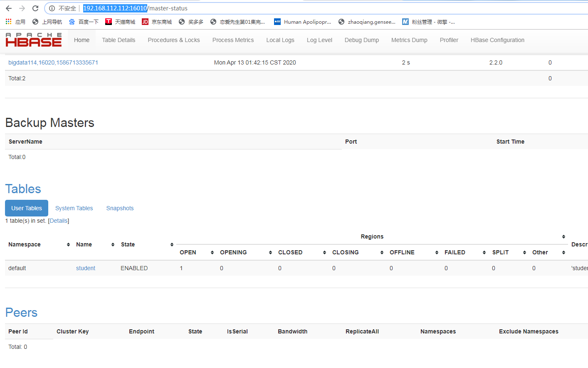Sort by CLOSED regions column
This screenshot has width=588, height=368.
click(x=324, y=253)
